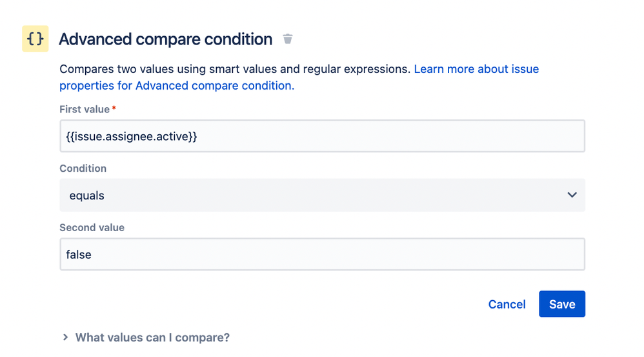Screen dimensions: 644x357
Task: Click the Second value field label
Action: tap(92, 227)
